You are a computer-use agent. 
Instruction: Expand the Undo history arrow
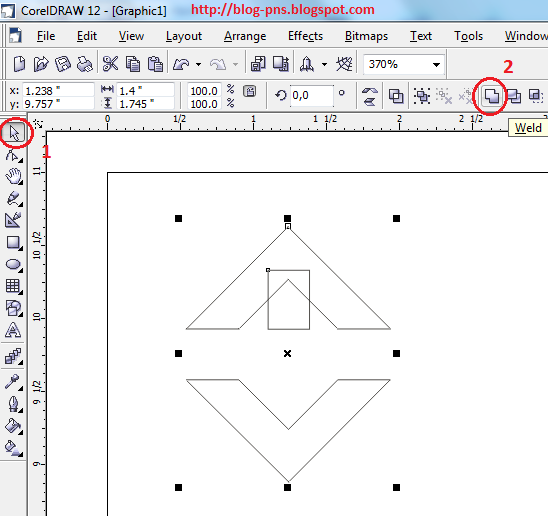pyautogui.click(x=199, y=64)
